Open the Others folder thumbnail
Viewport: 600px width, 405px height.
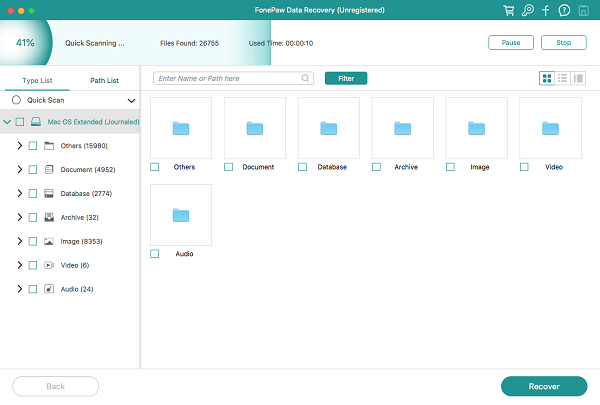181,128
